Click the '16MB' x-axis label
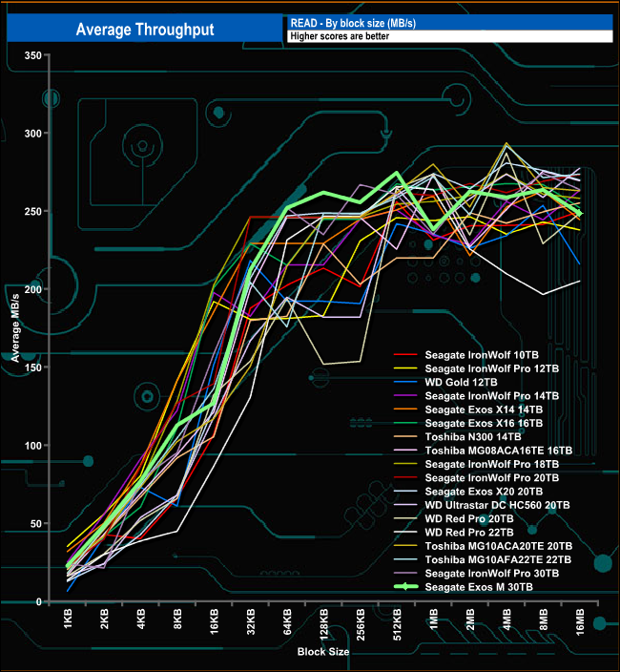This screenshot has height=672, width=620. point(580,622)
